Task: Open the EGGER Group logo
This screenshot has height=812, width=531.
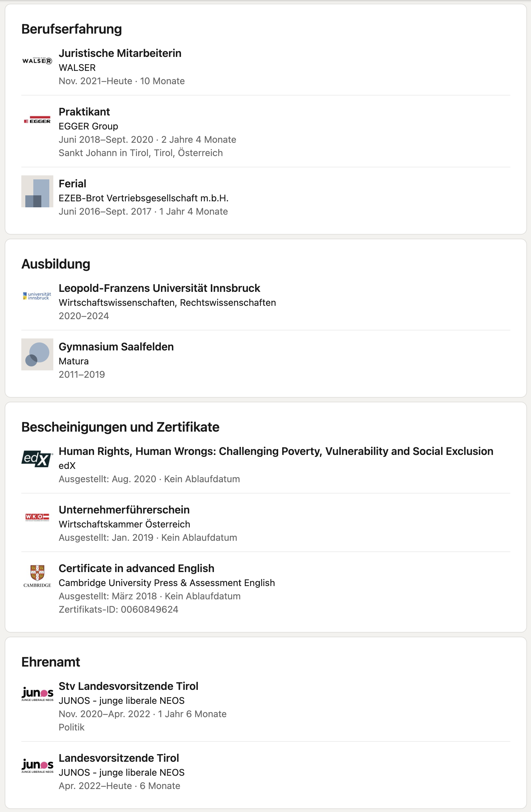Action: coord(37,119)
